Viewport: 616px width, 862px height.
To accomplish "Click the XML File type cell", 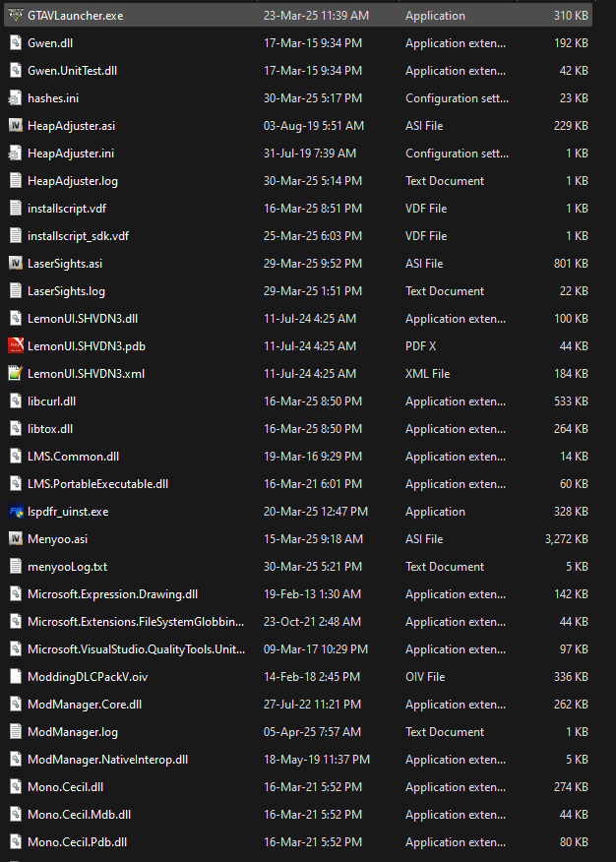I will 427,373.
